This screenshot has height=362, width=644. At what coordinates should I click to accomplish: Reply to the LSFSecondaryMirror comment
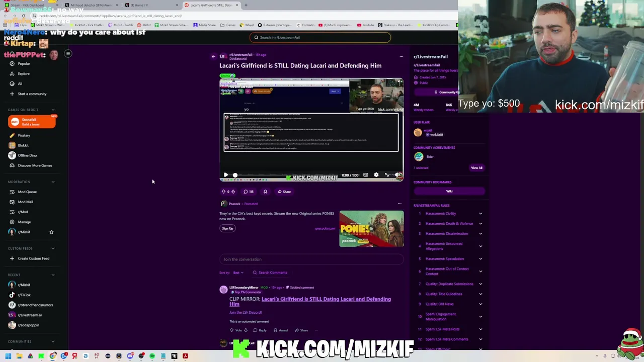point(260,330)
